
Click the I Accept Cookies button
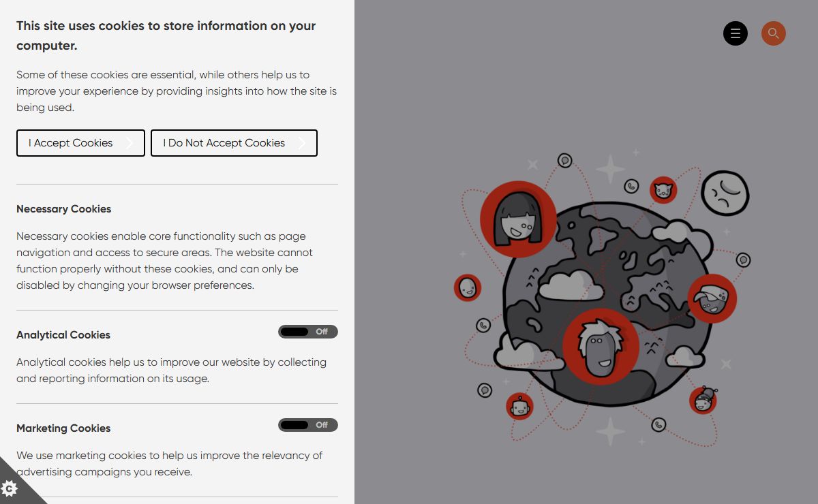point(80,143)
